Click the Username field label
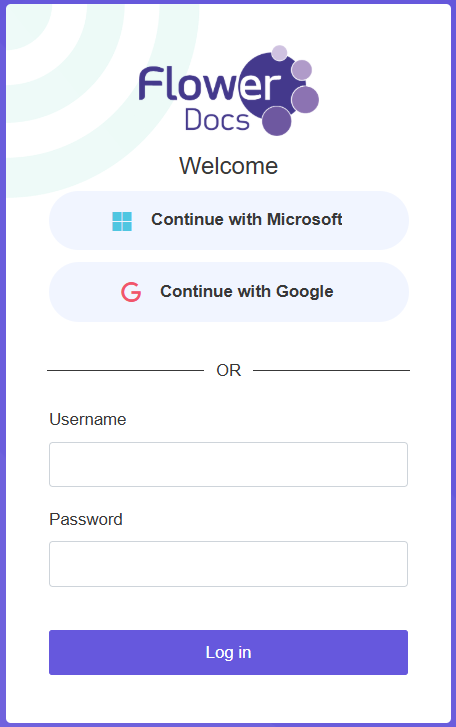This screenshot has width=456, height=727. (88, 420)
